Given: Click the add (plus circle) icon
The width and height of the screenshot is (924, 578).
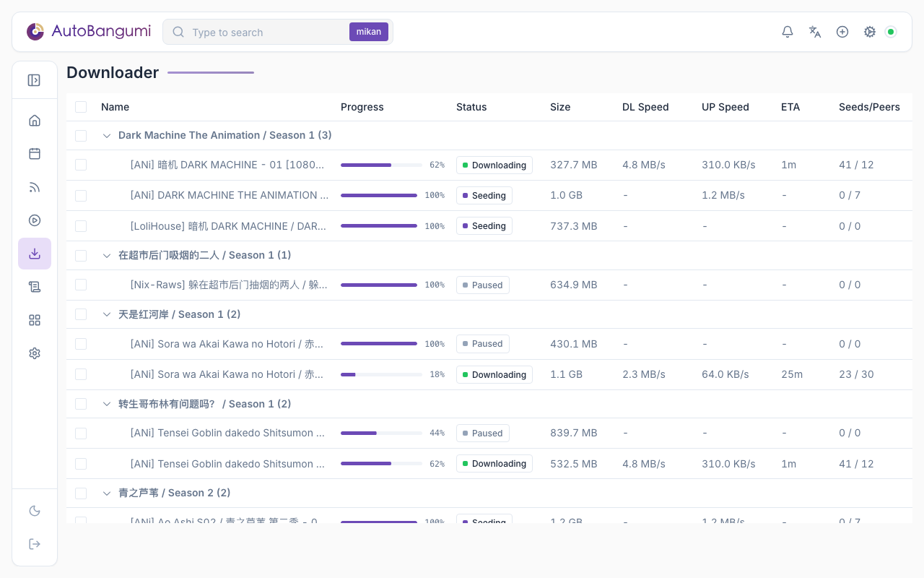Looking at the screenshot, I should tap(842, 32).
